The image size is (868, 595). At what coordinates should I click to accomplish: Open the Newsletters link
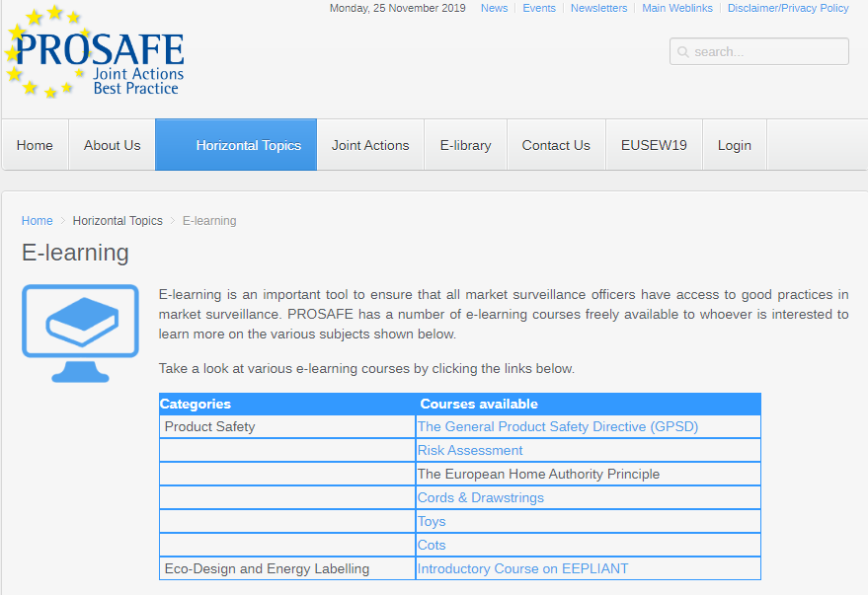pyautogui.click(x=598, y=8)
